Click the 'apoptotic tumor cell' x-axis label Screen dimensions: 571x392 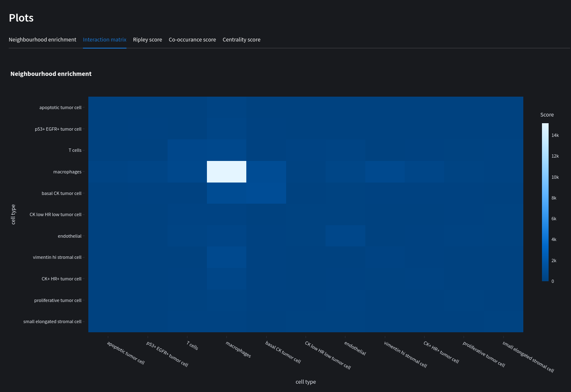tap(126, 353)
